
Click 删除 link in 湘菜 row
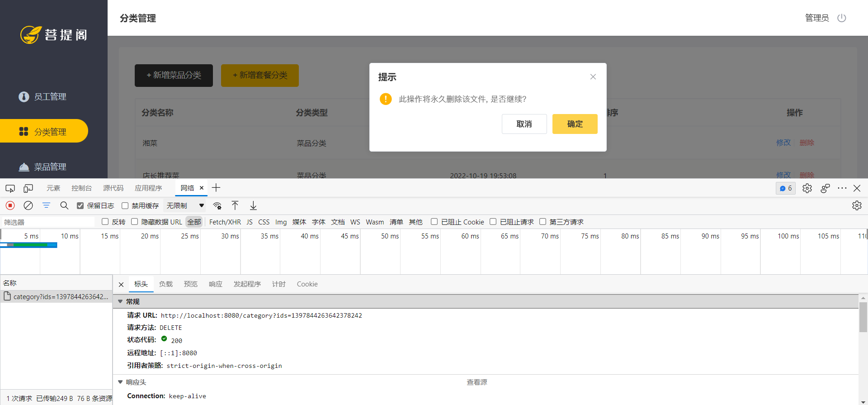point(807,143)
